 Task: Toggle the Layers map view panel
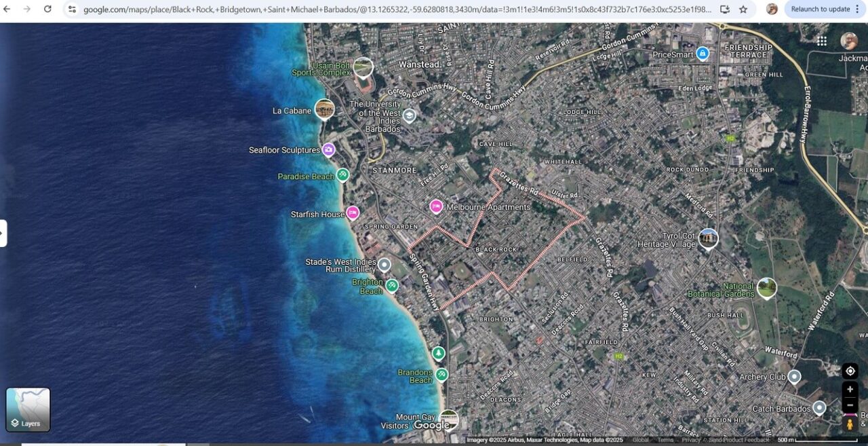pyautogui.click(x=27, y=408)
